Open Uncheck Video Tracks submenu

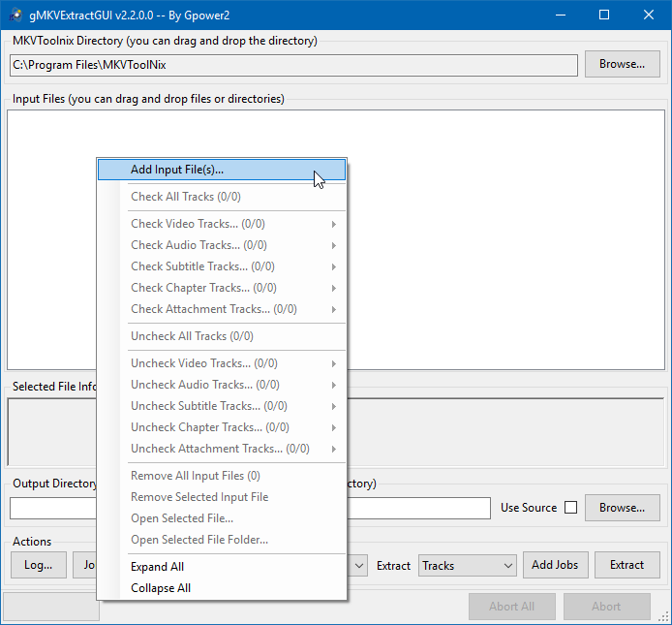tap(222, 363)
